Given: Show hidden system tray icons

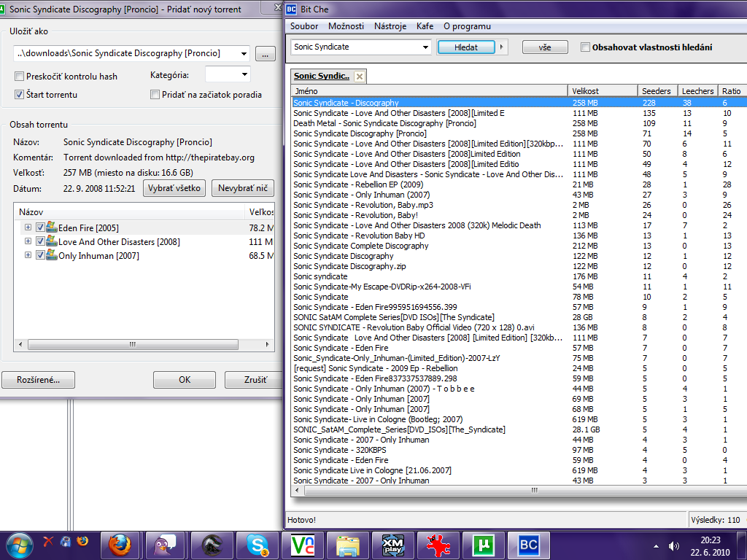Looking at the screenshot, I should tap(656, 546).
